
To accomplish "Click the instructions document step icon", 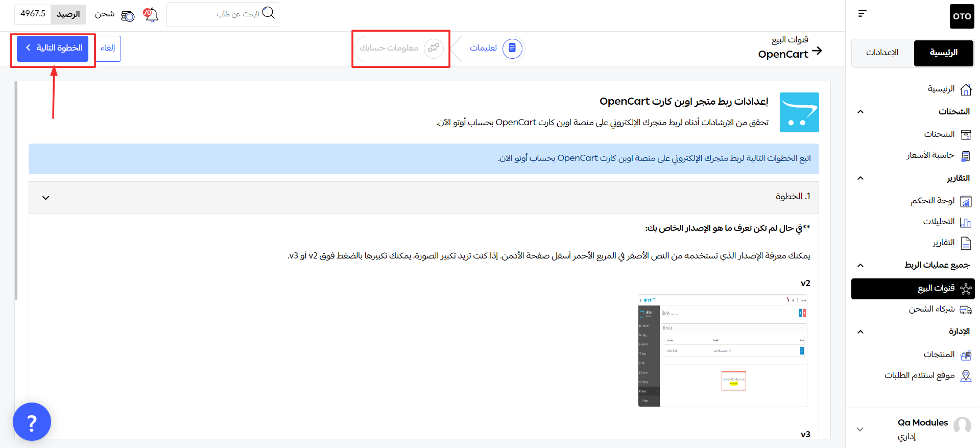I will pyautogui.click(x=512, y=48).
